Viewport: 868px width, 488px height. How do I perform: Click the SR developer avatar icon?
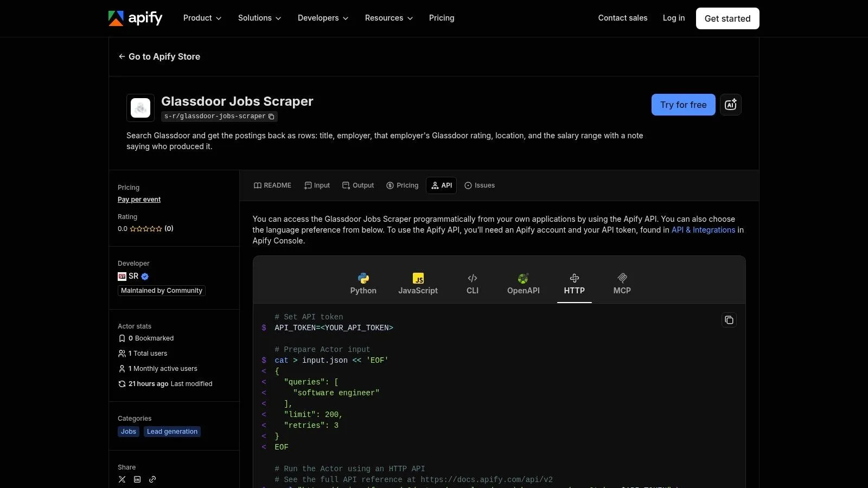point(122,277)
